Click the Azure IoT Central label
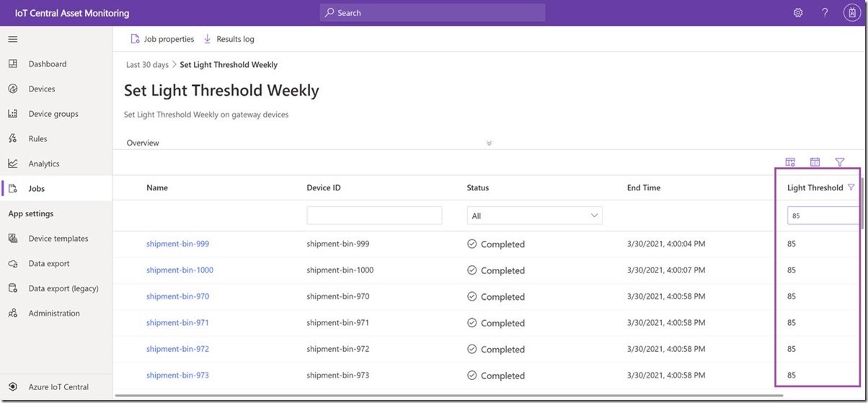The image size is (868, 403). (x=58, y=387)
